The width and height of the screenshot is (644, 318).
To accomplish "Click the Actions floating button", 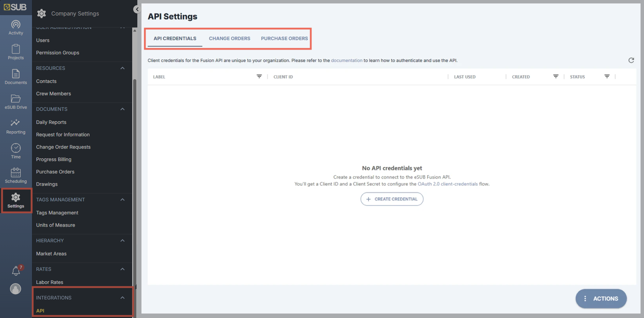I will tap(601, 299).
